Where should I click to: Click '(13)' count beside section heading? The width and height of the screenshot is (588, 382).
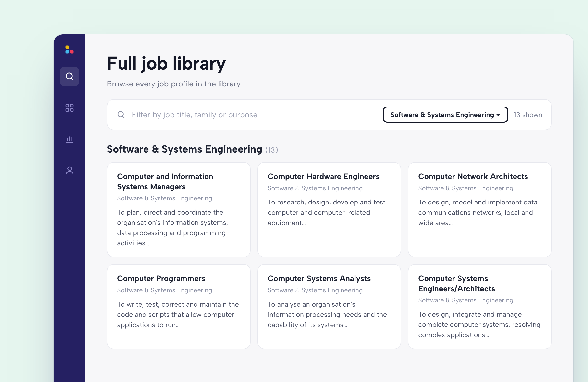click(271, 150)
